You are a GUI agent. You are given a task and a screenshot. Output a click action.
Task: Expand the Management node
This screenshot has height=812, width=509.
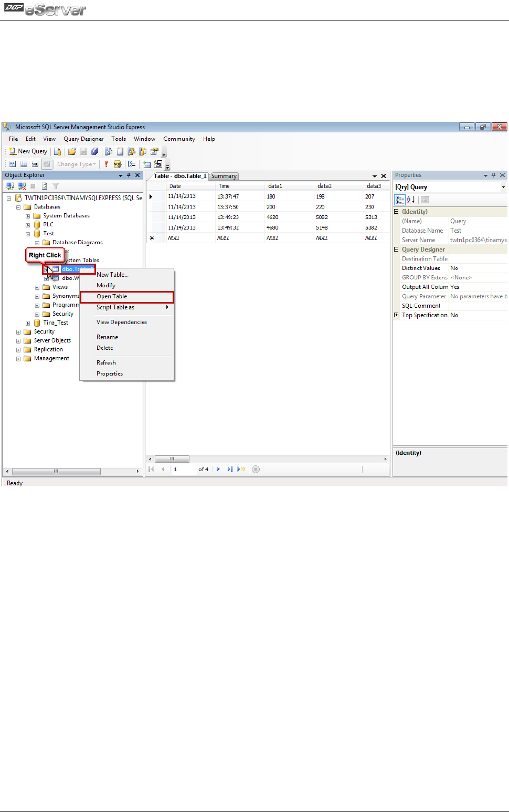click(x=18, y=359)
